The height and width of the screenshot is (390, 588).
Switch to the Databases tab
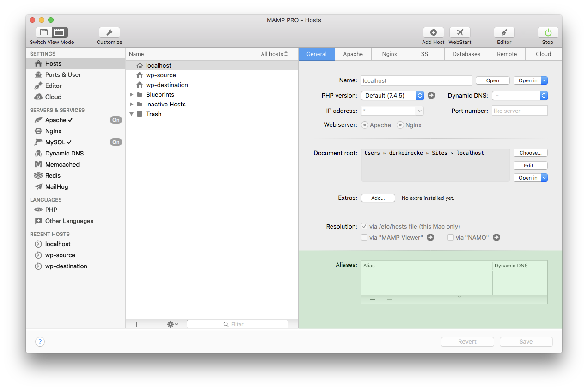466,54
